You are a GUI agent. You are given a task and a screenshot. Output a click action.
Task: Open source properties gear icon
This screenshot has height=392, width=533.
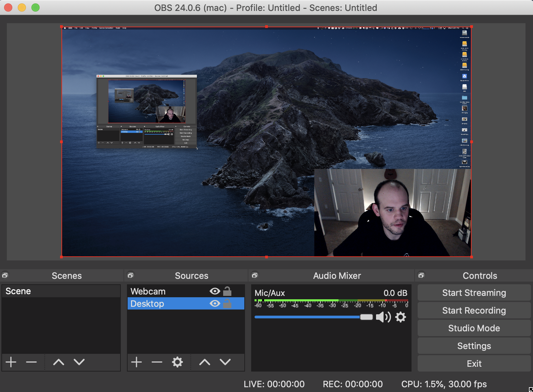click(177, 362)
